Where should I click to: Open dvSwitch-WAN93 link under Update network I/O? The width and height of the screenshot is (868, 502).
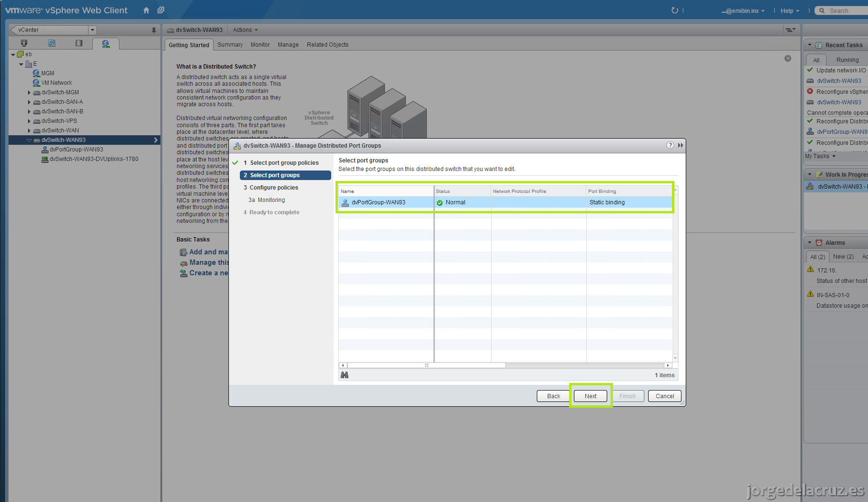click(x=838, y=81)
